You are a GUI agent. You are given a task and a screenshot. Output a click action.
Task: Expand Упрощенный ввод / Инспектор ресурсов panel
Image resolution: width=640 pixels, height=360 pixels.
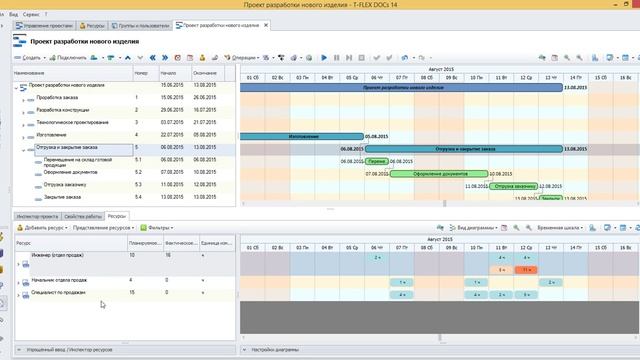[x=19, y=350]
